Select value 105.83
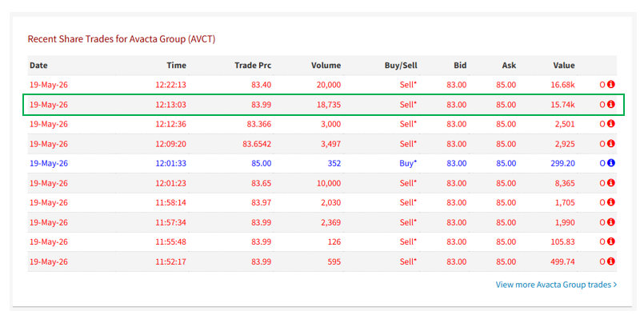Viewport: 644px width, 315px height. 563,242
